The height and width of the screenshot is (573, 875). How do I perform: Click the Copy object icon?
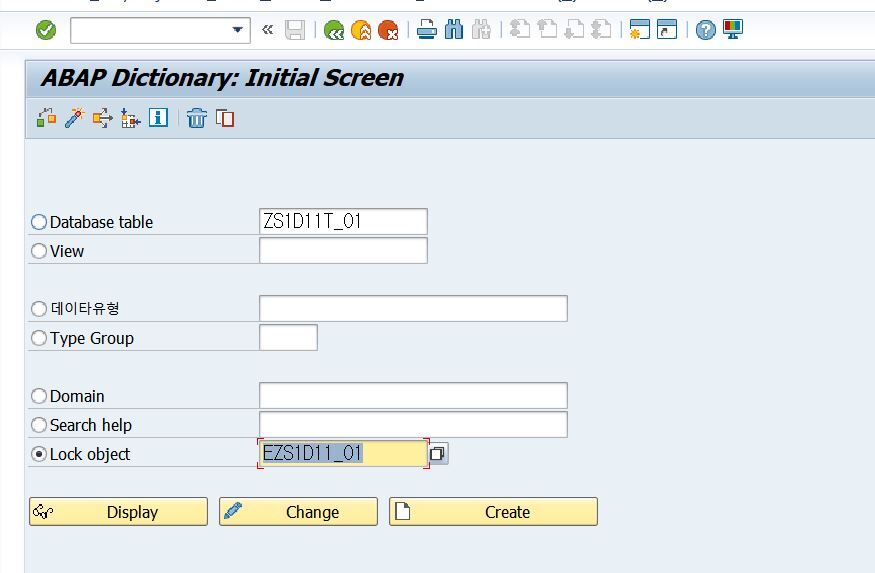tap(225, 118)
